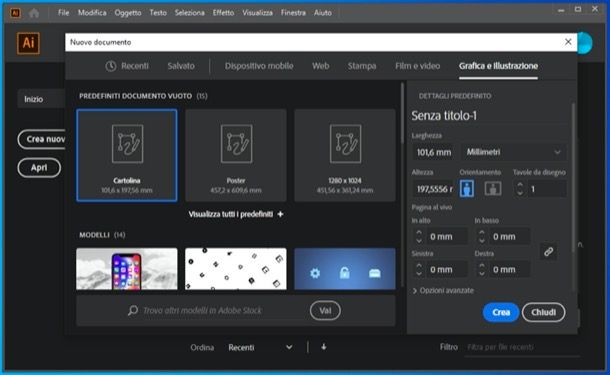Click the sort direction arrow icon
This screenshot has width=610, height=375.
tap(324, 347)
